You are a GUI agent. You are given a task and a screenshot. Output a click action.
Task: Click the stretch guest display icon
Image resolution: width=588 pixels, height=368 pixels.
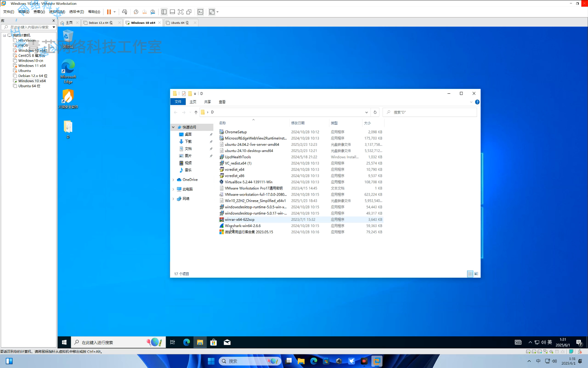click(x=212, y=12)
